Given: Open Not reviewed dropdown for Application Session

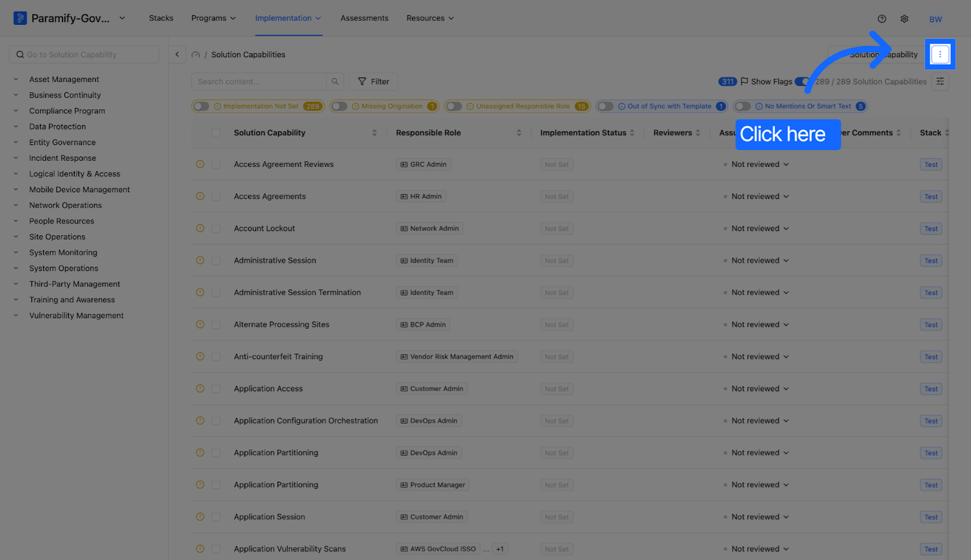Looking at the screenshot, I should click(760, 517).
